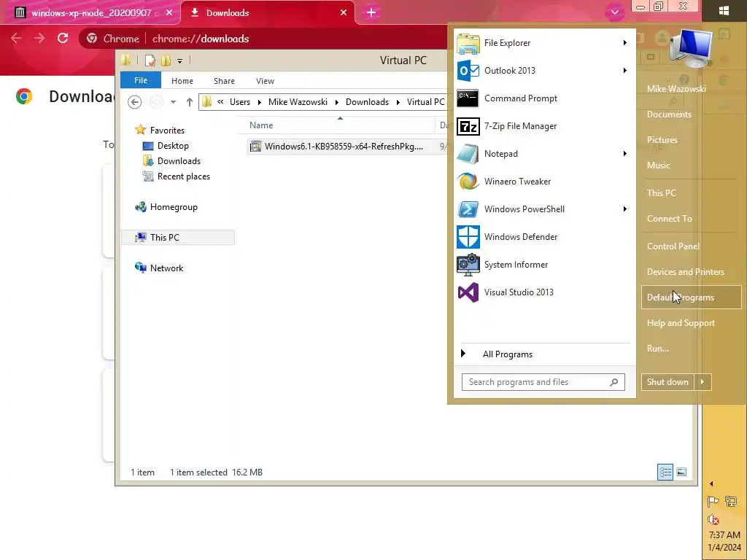Switch Explorer to large icons view
Viewport: 747px width, 560px height.
682,472
